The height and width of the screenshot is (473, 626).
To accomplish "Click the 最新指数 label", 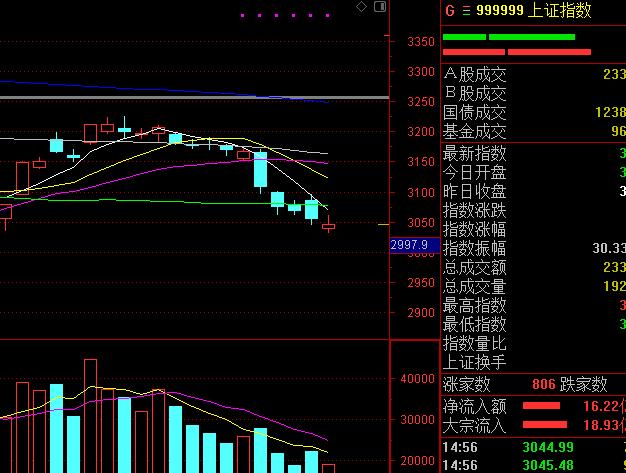I will pyautogui.click(x=475, y=153).
